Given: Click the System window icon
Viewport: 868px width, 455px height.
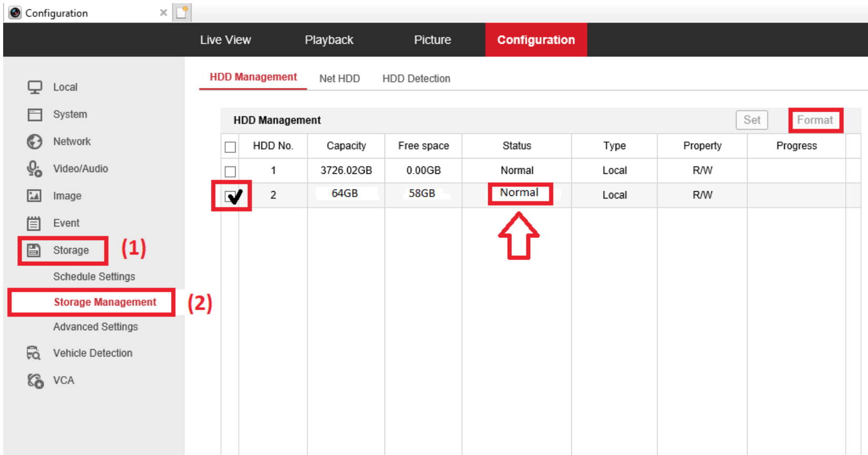Looking at the screenshot, I should [35, 115].
